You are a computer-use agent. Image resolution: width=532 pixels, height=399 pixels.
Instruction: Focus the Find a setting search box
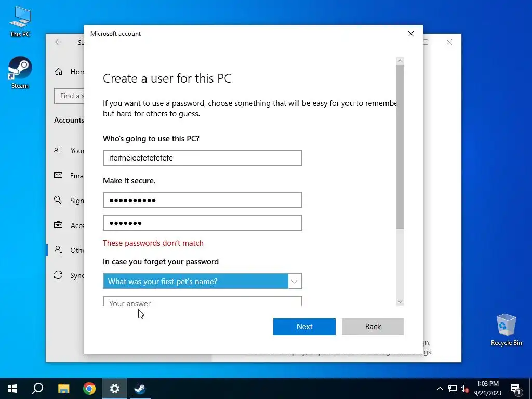tap(69, 96)
